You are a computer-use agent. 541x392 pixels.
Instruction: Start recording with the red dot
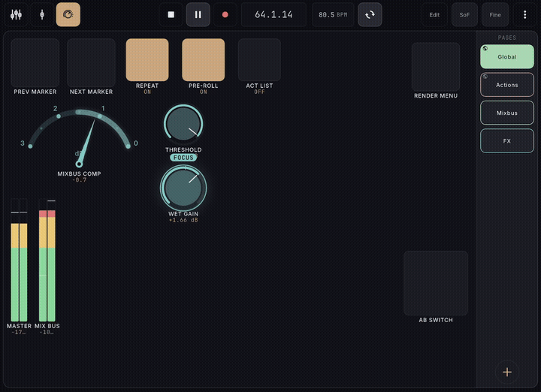point(225,14)
